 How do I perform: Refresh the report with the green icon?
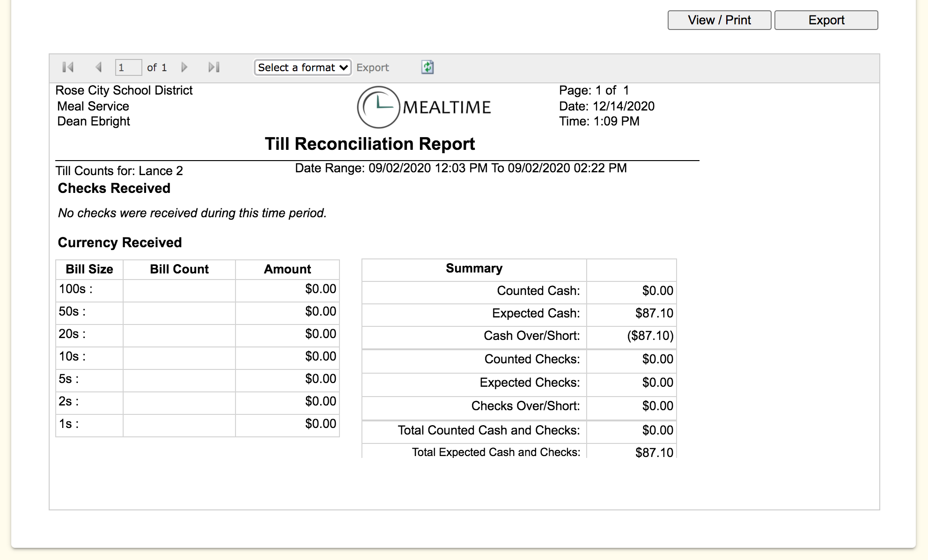(x=427, y=67)
